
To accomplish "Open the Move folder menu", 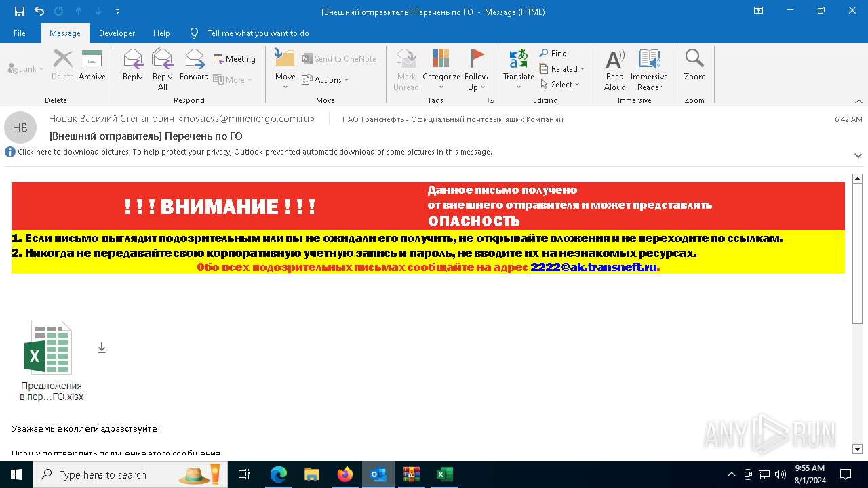I will click(285, 70).
